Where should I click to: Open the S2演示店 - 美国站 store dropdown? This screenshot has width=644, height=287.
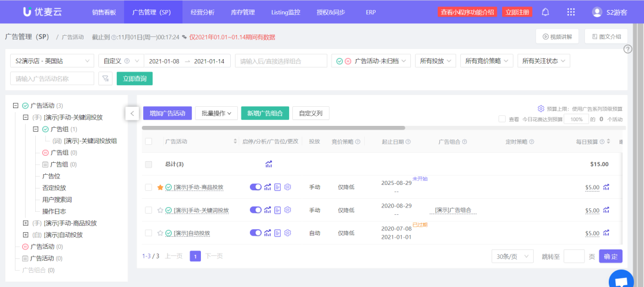(x=52, y=61)
